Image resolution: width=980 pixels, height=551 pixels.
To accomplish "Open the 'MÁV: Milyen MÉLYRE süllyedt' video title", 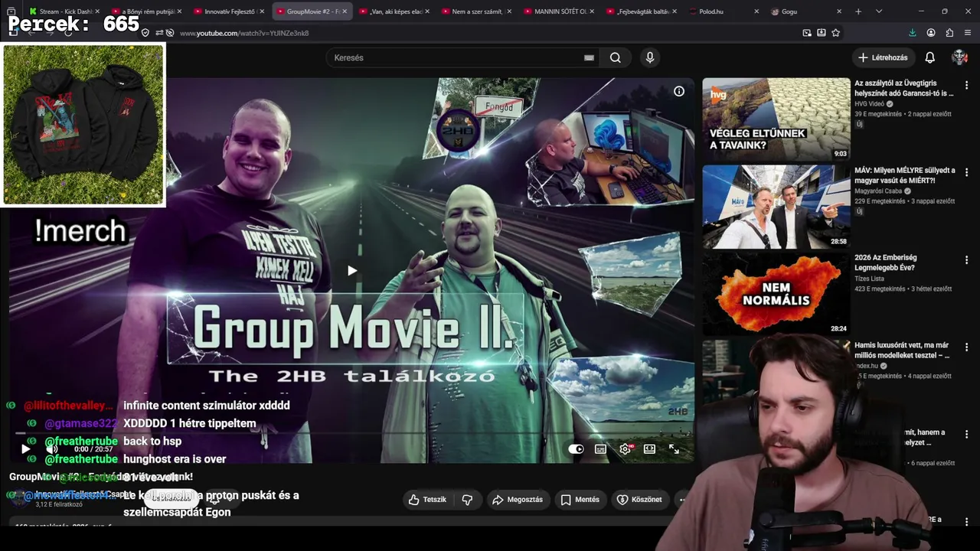I will tap(905, 175).
